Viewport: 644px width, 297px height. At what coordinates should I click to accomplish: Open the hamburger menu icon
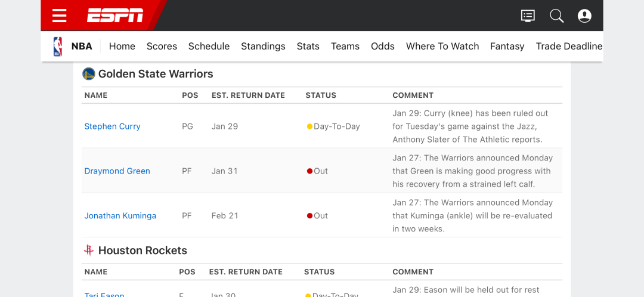point(60,16)
